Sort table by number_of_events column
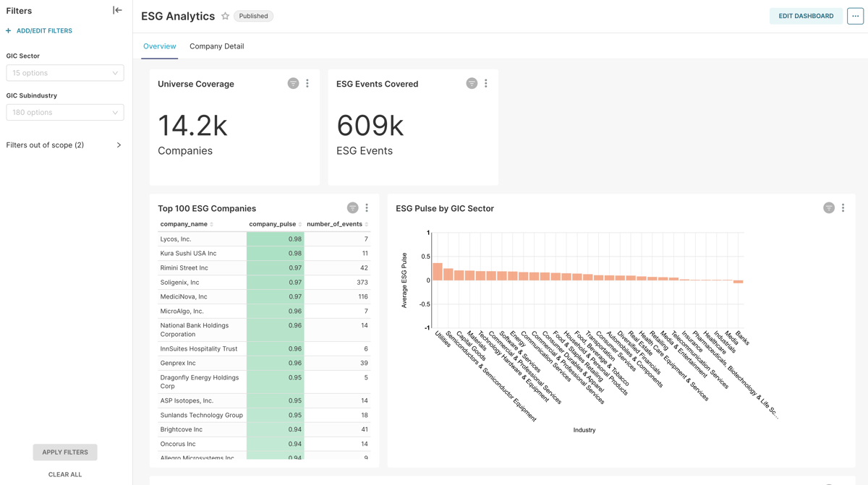868x485 pixels. (x=337, y=224)
